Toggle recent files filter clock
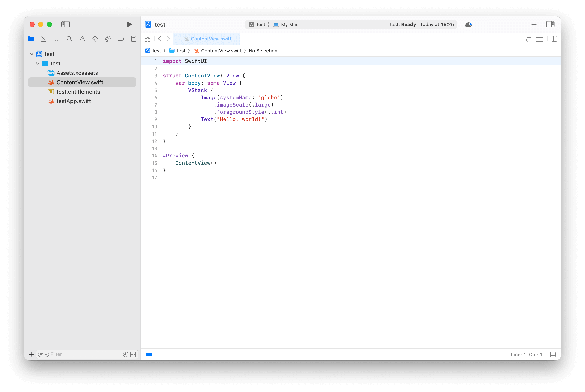The image size is (585, 392). coord(125,354)
